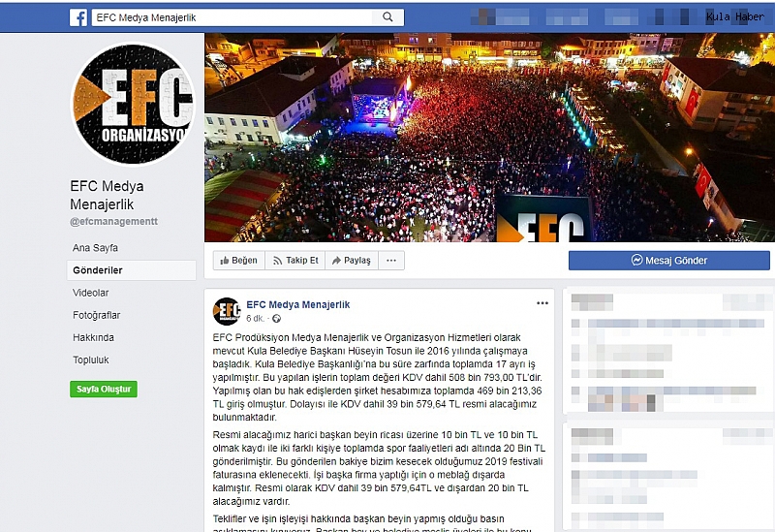Click the green Sayfa Oluştur button

[x=104, y=390]
